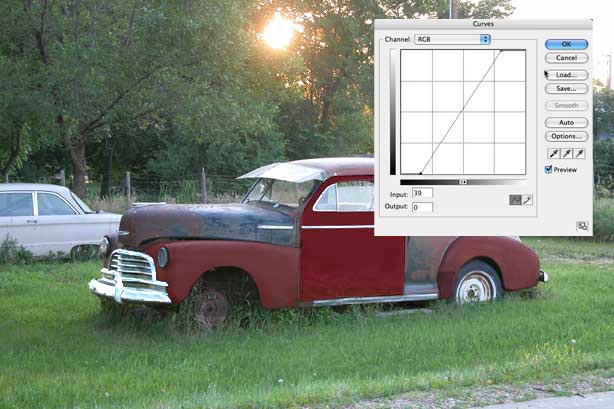Click the Input value field

(423, 193)
